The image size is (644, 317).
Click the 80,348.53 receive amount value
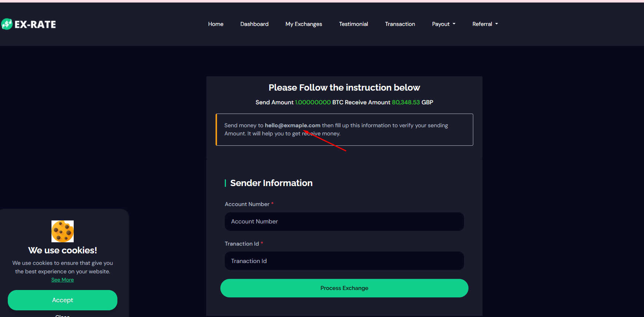coord(406,102)
